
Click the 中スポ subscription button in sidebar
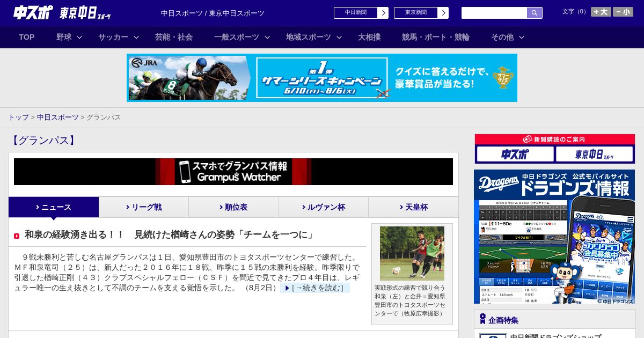[x=515, y=155]
